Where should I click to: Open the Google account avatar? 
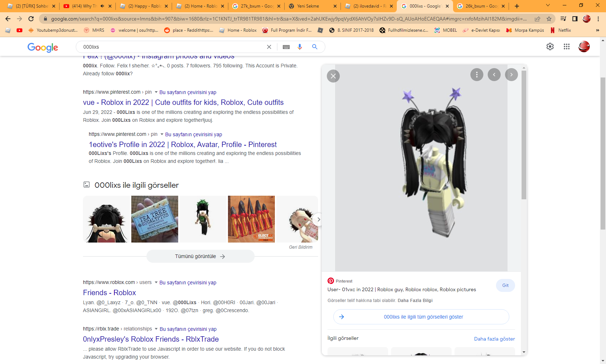coord(584,46)
